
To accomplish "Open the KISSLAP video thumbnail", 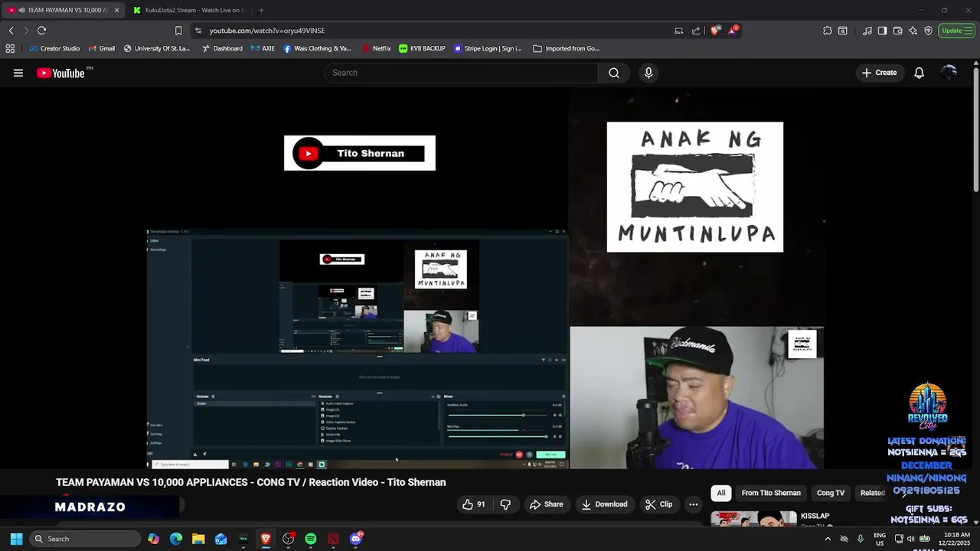I will click(753, 518).
